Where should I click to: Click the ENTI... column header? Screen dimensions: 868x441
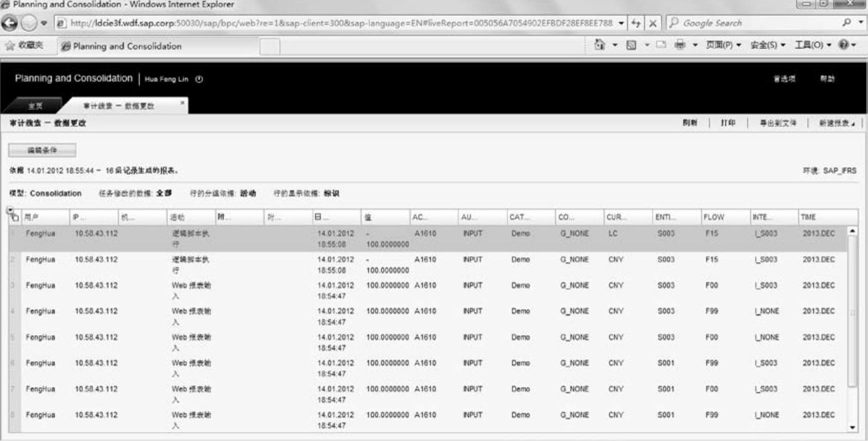coord(676,217)
